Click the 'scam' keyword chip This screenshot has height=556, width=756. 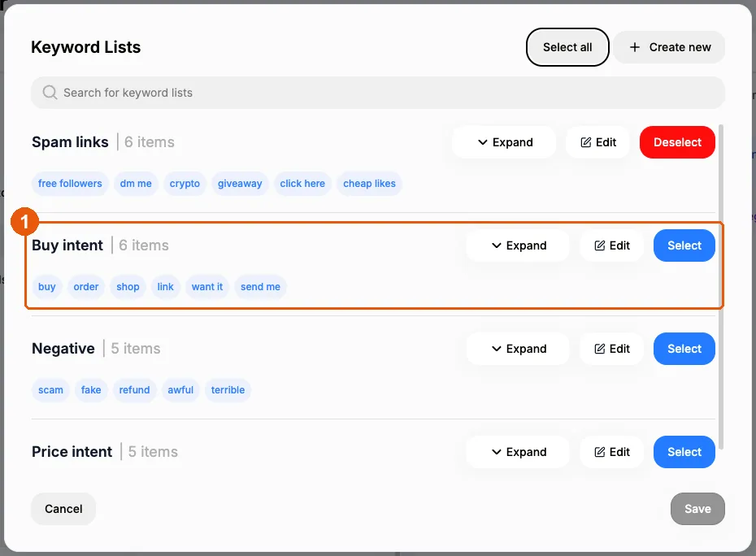click(50, 390)
